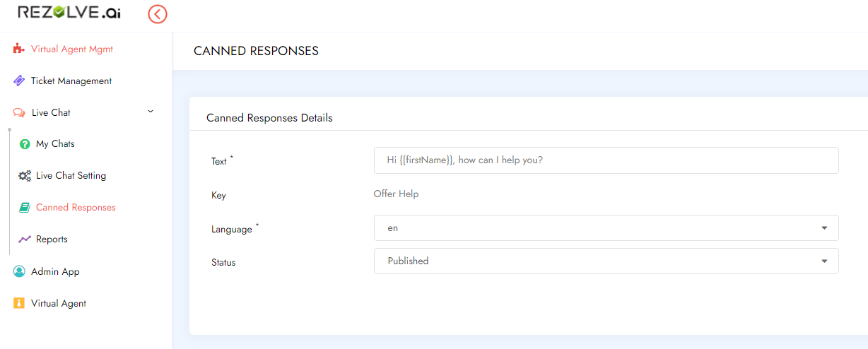Click the Virtual Agent Mgmt puzzle icon

pos(19,49)
